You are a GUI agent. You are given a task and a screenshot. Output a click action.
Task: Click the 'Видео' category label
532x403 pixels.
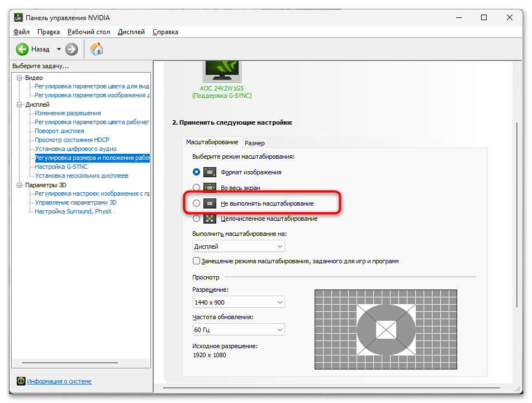[x=34, y=78]
